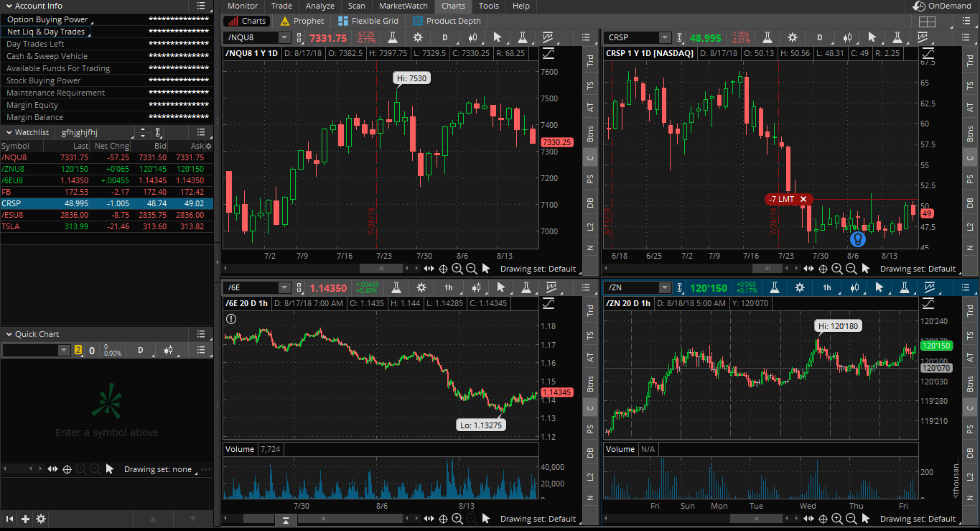
Task: Click the lightbulb marker on CRSP chart
Action: tap(857, 239)
